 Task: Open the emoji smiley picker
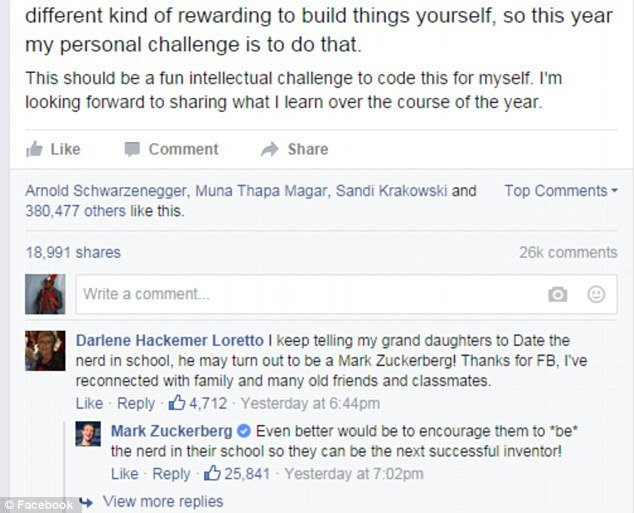click(x=596, y=295)
